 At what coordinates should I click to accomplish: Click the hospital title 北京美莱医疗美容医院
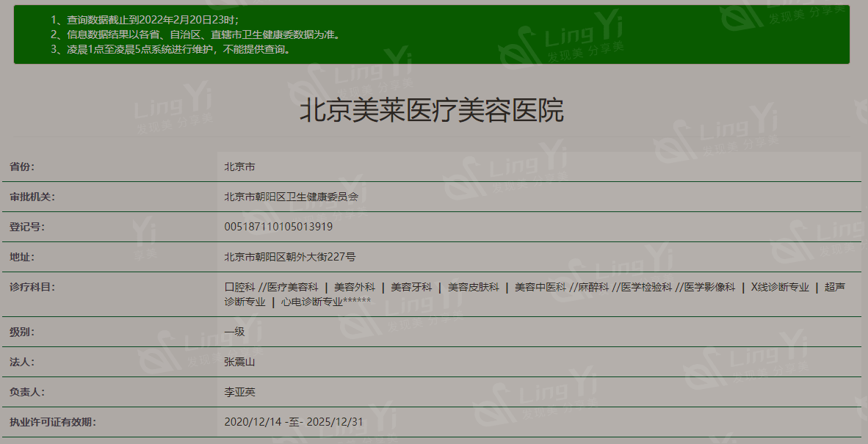tap(431, 112)
